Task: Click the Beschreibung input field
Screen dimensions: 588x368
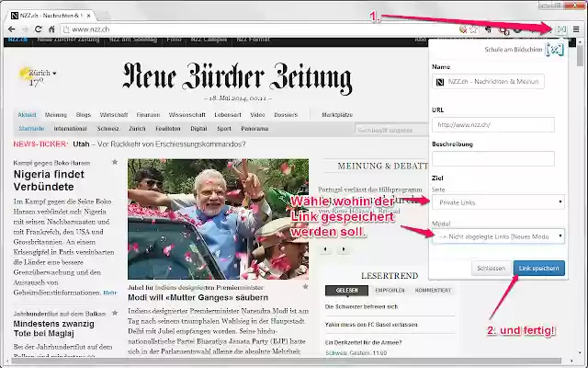Action: tap(493, 158)
